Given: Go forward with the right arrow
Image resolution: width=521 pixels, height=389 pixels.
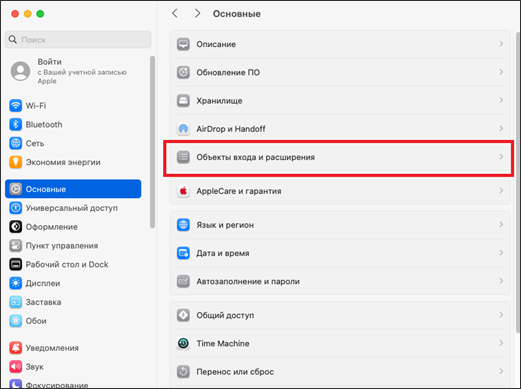Looking at the screenshot, I should pos(197,13).
